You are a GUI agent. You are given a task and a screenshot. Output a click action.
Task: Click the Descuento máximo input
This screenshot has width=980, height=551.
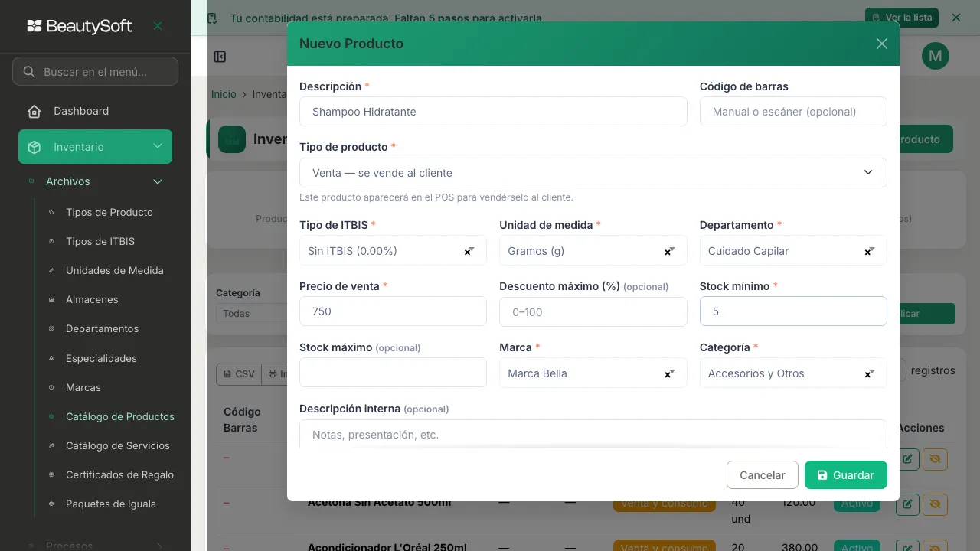click(x=593, y=311)
